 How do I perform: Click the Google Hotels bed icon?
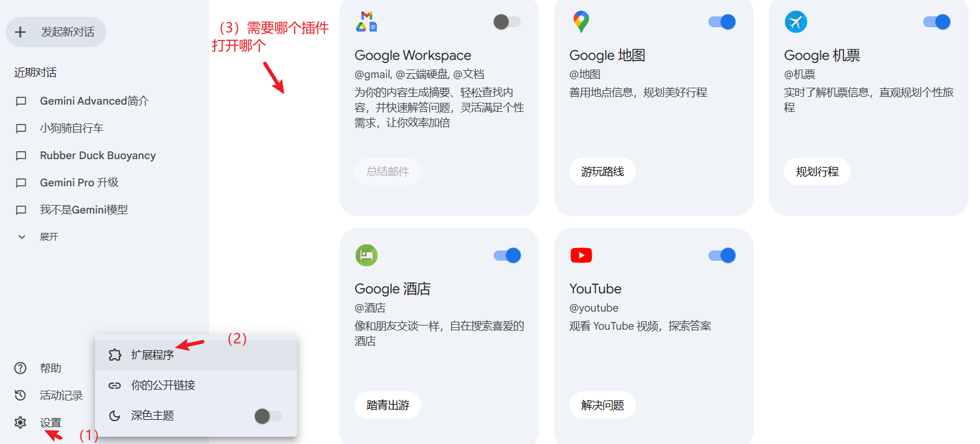click(367, 255)
